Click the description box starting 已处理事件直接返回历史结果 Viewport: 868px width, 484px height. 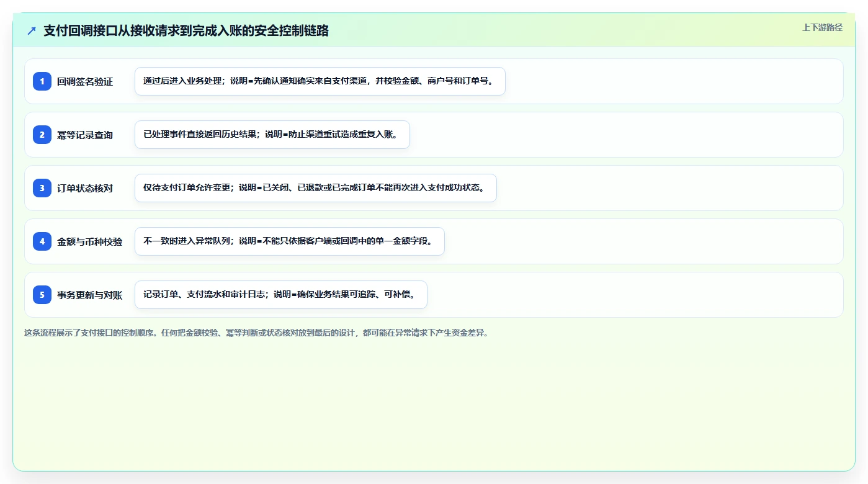point(272,135)
